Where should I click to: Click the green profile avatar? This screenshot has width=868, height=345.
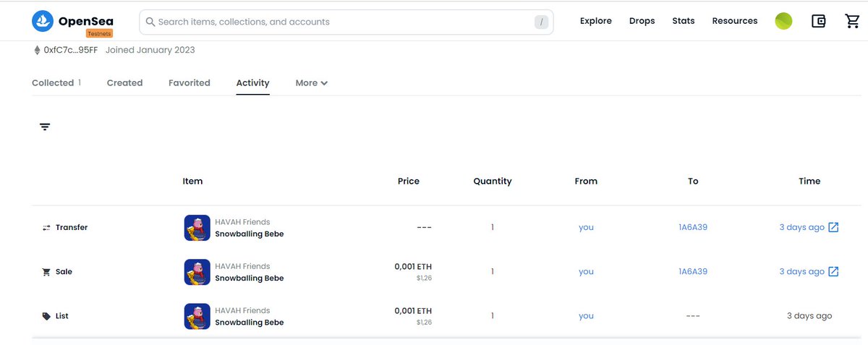(783, 21)
